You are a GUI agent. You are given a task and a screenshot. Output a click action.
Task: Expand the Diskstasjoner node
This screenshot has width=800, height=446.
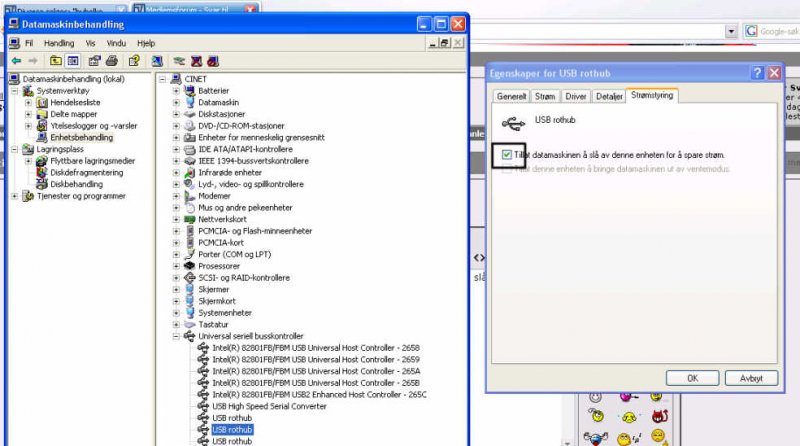176,114
